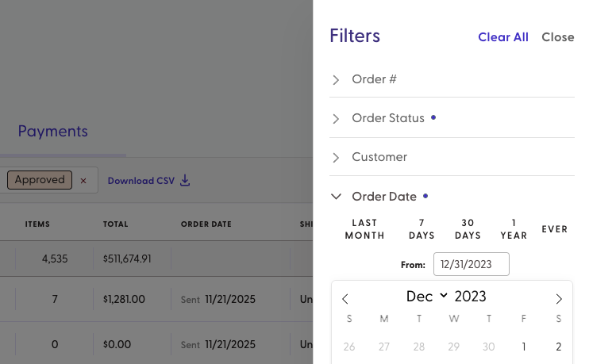The width and height of the screenshot is (589, 364).
Task: Click the Download CSV link
Action: pyautogui.click(x=141, y=181)
